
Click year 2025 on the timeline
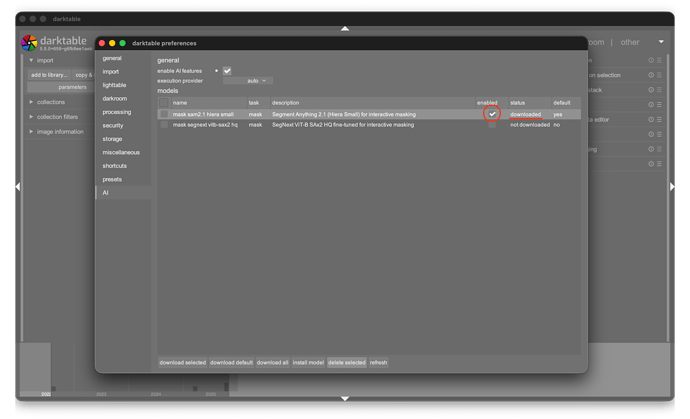(x=210, y=394)
